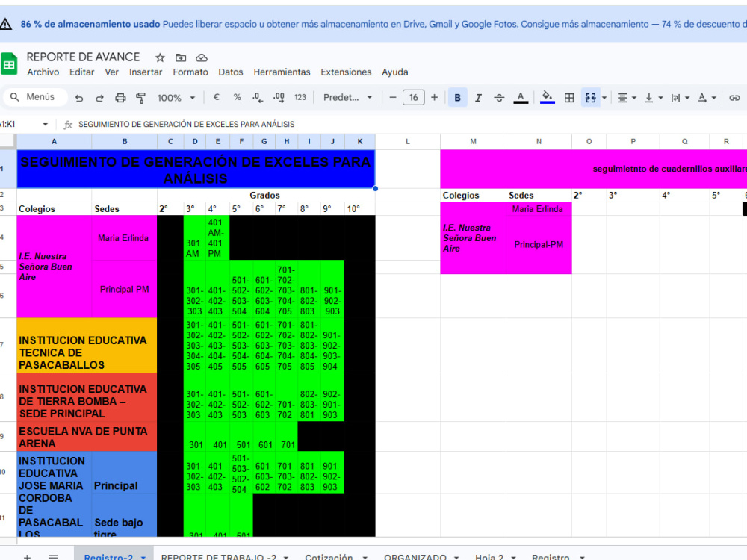This screenshot has height=560, width=747.
Task: Star the REPORTE DE AVANCE document
Action: [160, 57]
